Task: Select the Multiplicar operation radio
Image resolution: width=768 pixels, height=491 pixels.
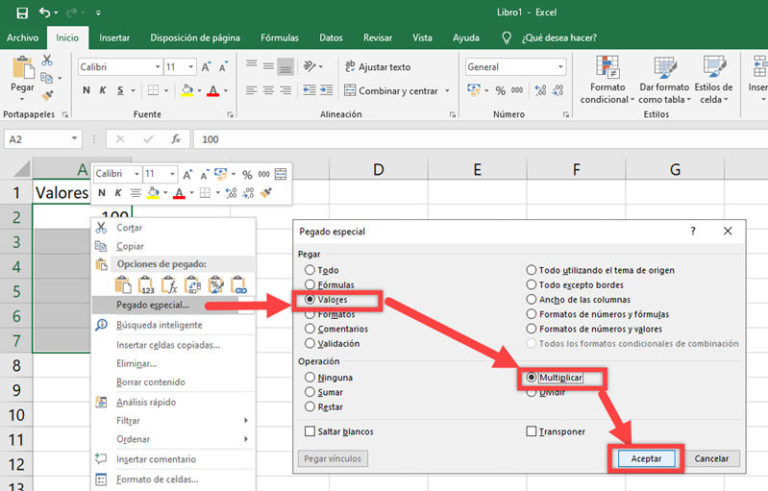Action: pyautogui.click(x=531, y=377)
